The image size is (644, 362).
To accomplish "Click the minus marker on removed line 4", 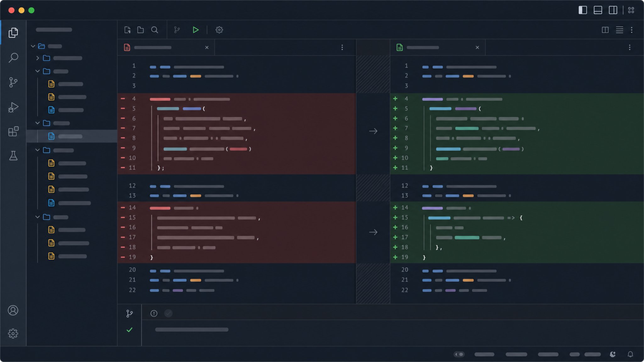I will tap(123, 99).
